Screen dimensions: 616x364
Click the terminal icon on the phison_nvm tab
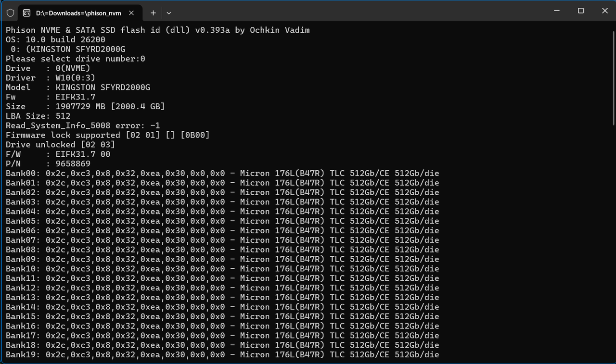[27, 13]
